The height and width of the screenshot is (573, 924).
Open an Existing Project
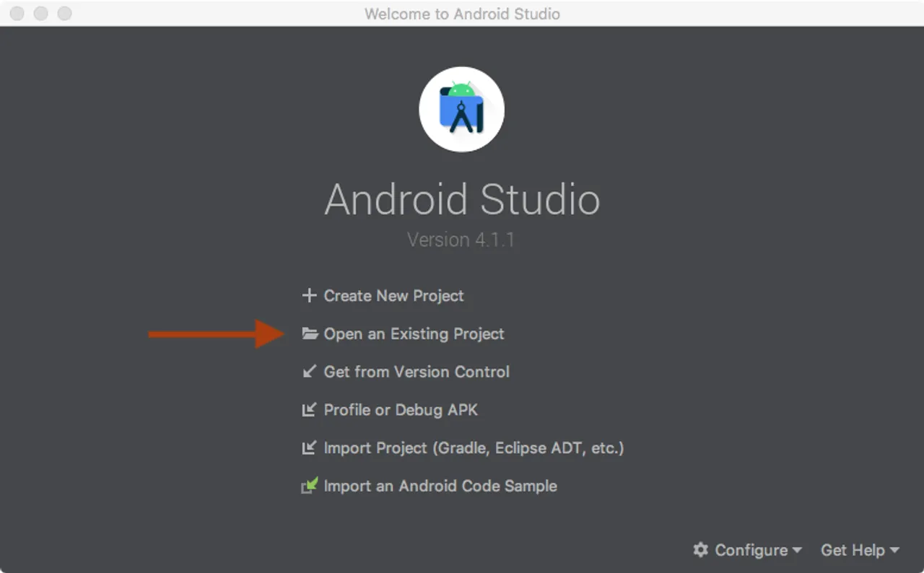[x=414, y=333]
